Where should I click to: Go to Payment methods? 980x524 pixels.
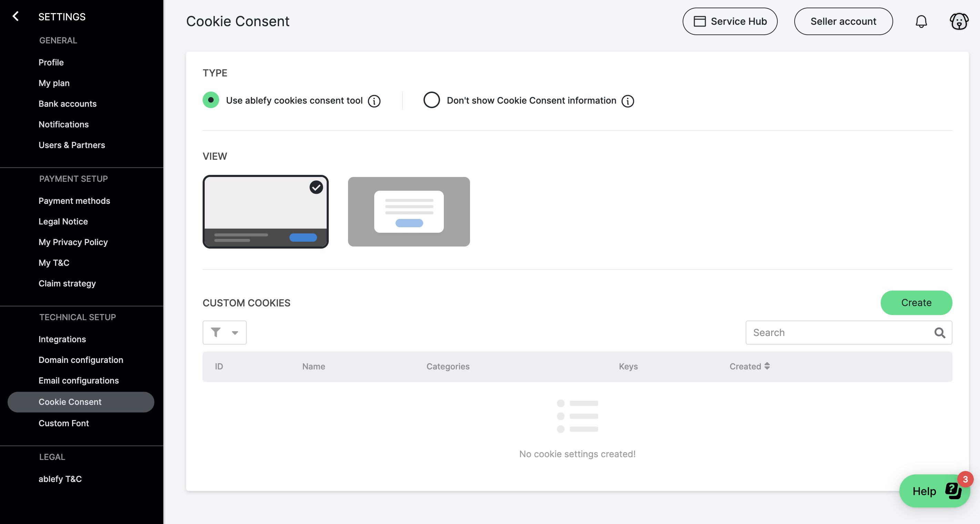(x=74, y=201)
